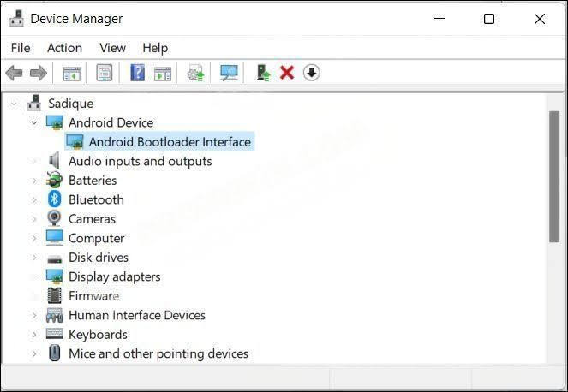Open the Action menu
Viewport: 568px width, 392px height.
(x=64, y=48)
